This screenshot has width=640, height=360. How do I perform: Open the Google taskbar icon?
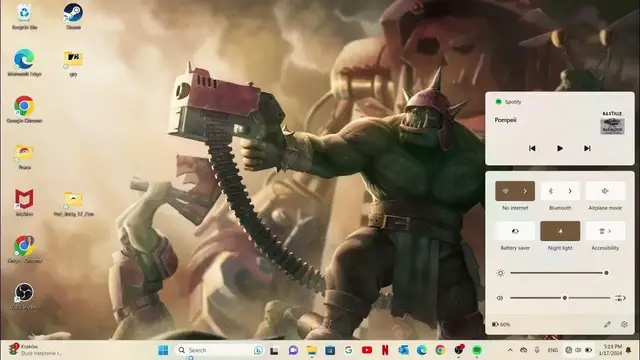pos(348,350)
